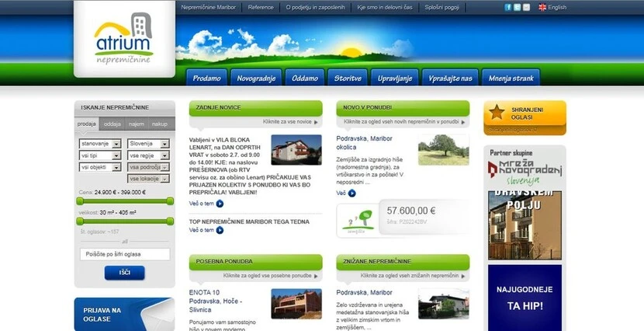This screenshot has width=644, height=331.
Task: Open the Slovenija country dropdown
Action: 164,144
